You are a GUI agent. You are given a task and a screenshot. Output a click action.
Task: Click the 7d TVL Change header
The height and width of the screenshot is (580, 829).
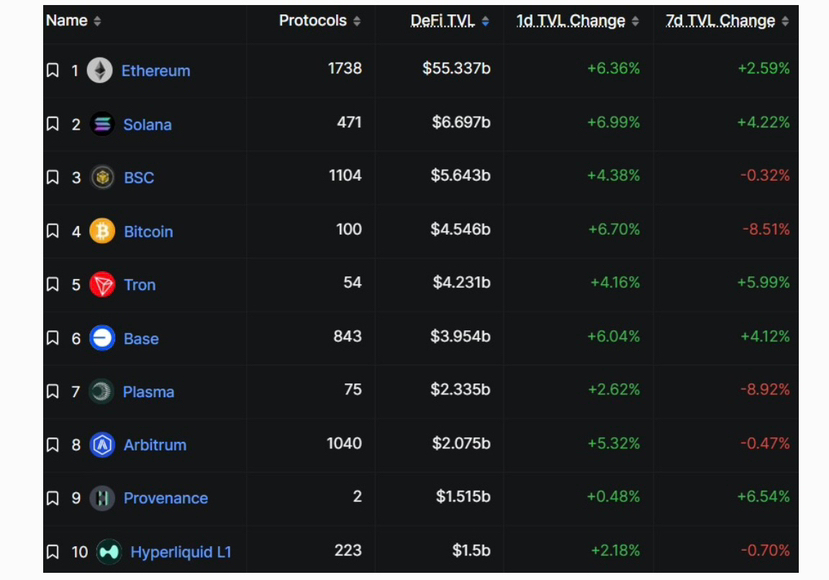click(720, 21)
